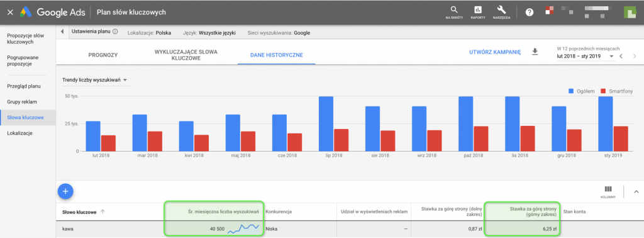Click the green account avatar icon
Viewport: 644px width, 238px height.
630,13
